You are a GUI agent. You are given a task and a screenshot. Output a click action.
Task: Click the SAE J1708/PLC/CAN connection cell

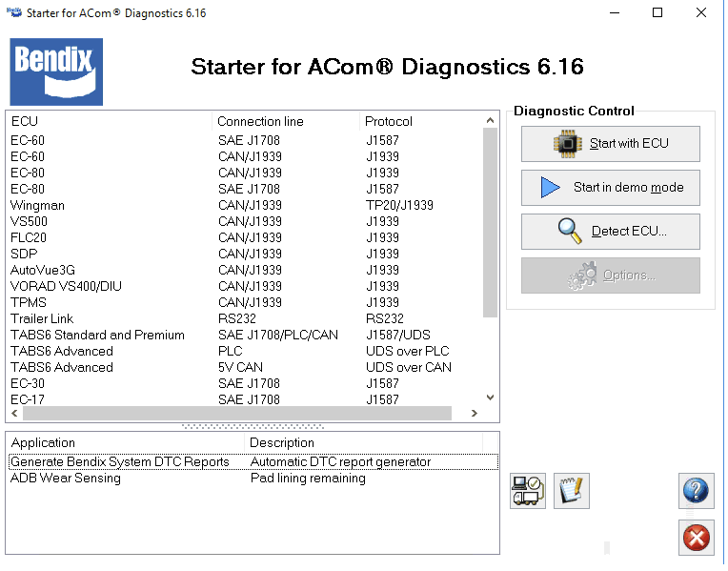(278, 335)
